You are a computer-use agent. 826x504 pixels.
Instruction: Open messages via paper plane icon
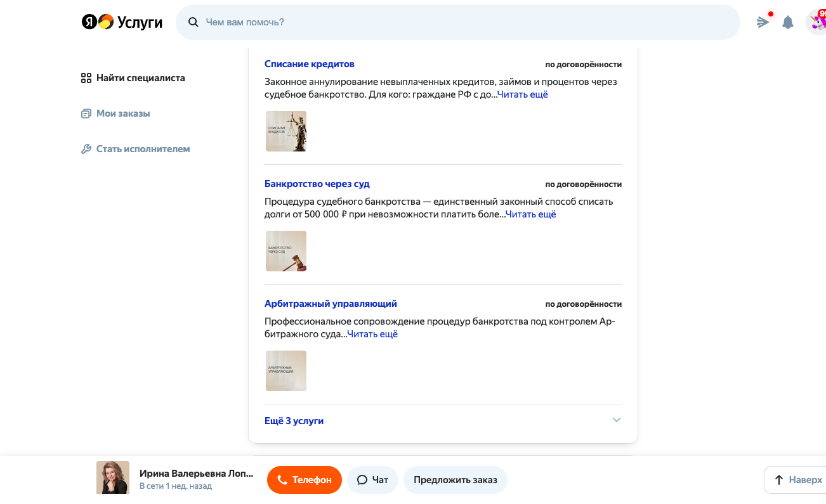(x=763, y=22)
